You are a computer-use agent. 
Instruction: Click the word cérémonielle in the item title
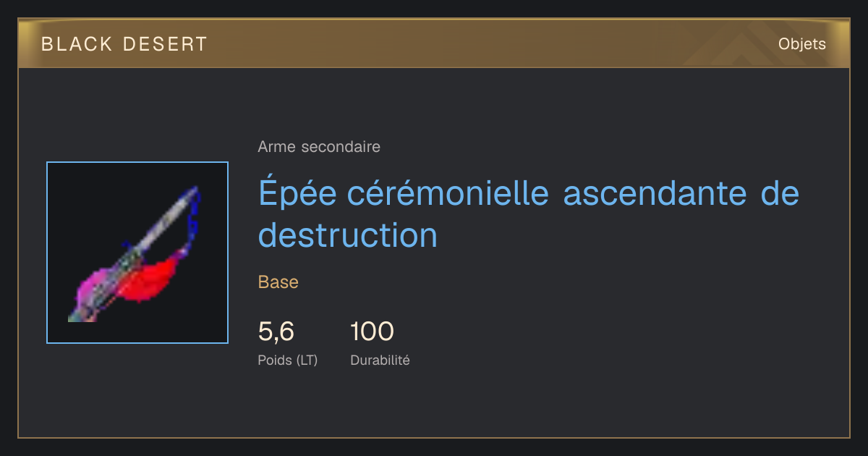pos(447,194)
